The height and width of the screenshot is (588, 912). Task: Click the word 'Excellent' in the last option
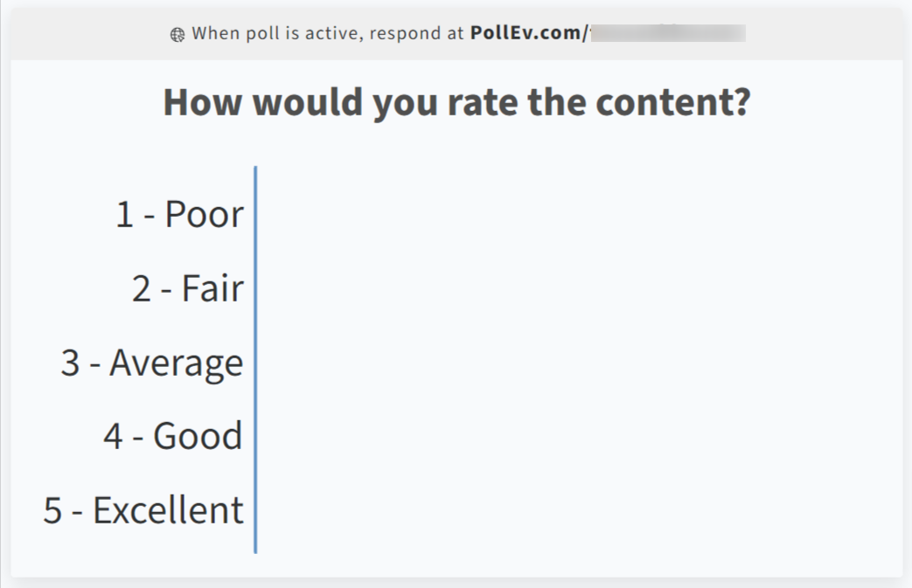(x=168, y=510)
